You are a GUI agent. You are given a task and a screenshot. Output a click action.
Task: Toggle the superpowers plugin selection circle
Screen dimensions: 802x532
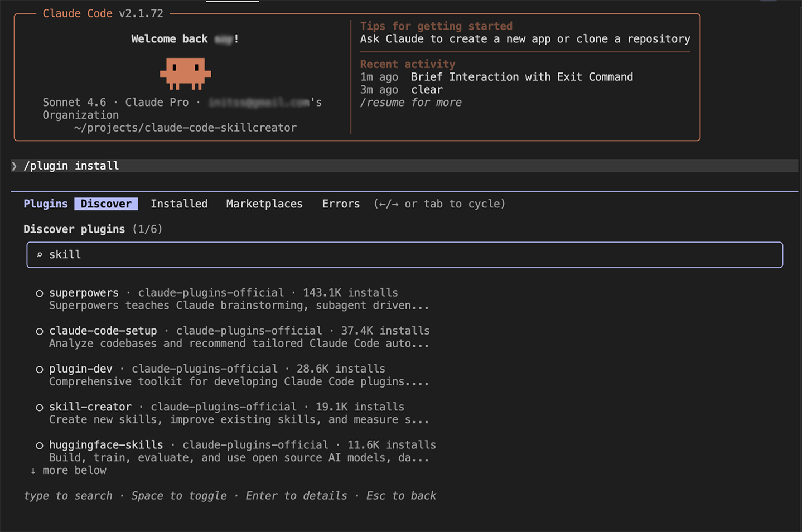[40, 293]
